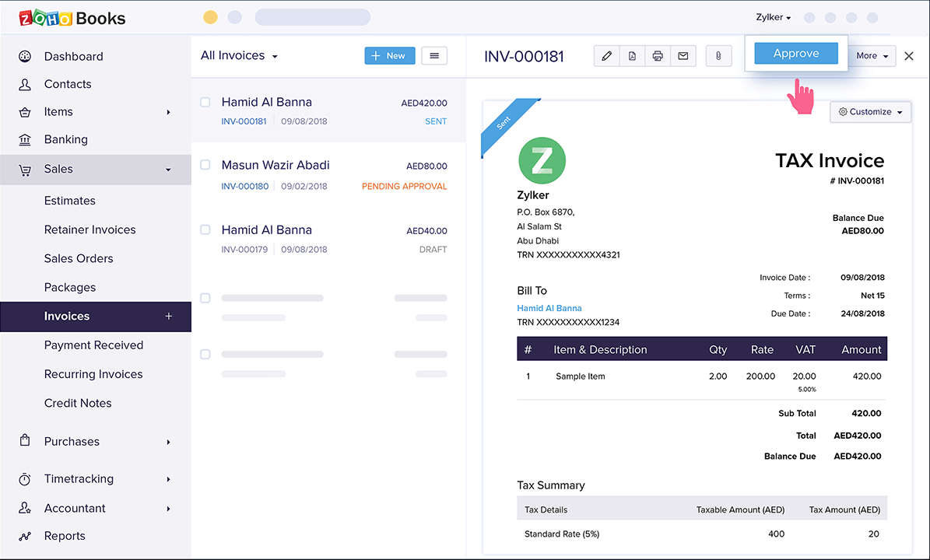Click the Dashboard icon in sidebar
The height and width of the screenshot is (560, 930).
coord(25,56)
